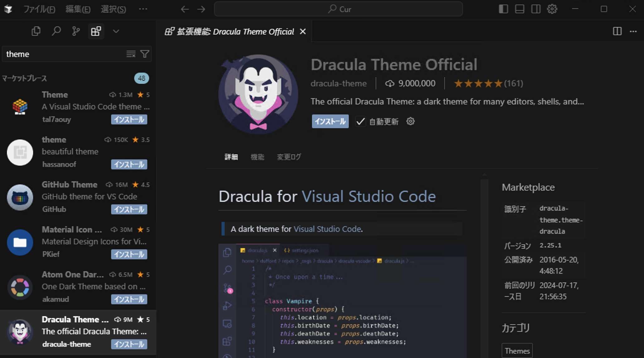Viewport: 644px width, 358px height.
Task: Install Dracula Theme from the list
Action: click(129, 344)
